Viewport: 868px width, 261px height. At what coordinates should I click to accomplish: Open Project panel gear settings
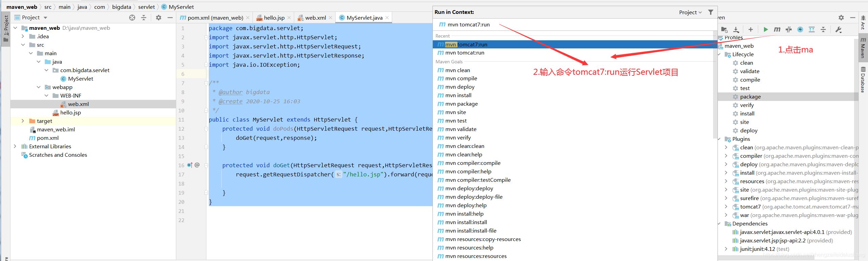point(159,18)
